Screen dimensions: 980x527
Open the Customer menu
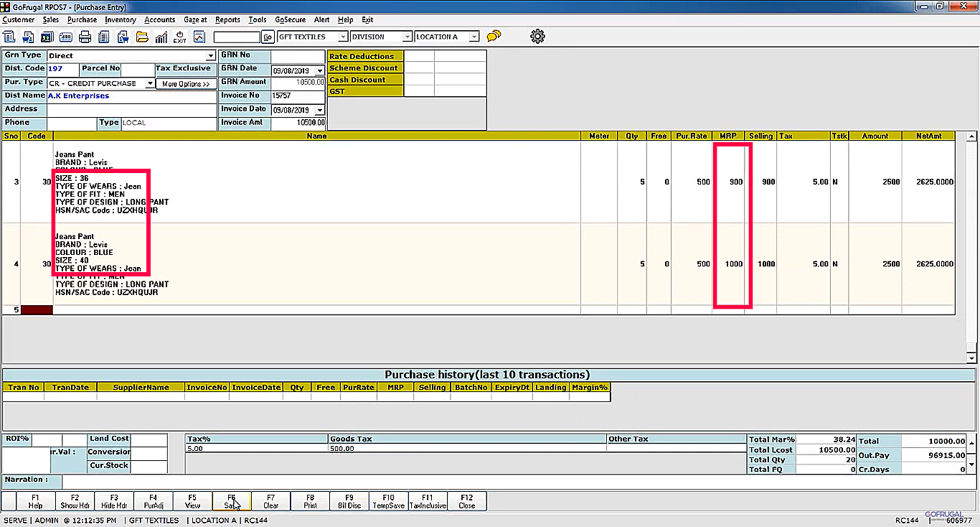pyautogui.click(x=19, y=20)
